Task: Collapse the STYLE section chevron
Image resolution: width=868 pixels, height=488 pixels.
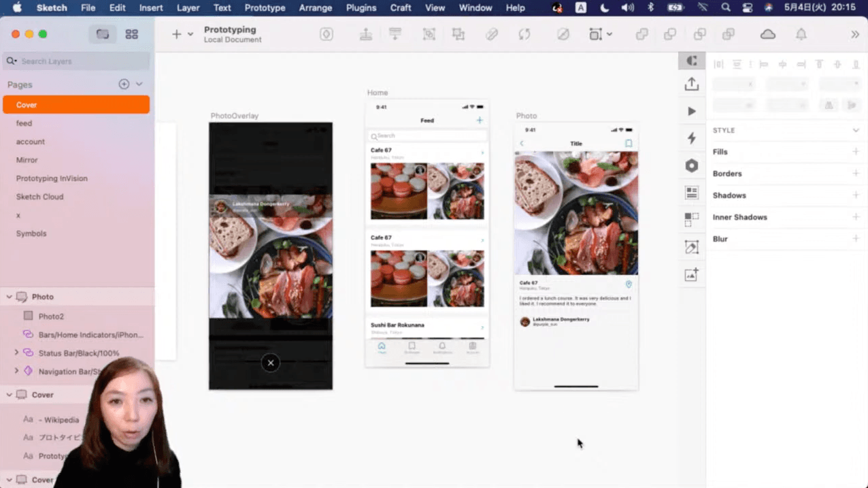Action: click(856, 130)
